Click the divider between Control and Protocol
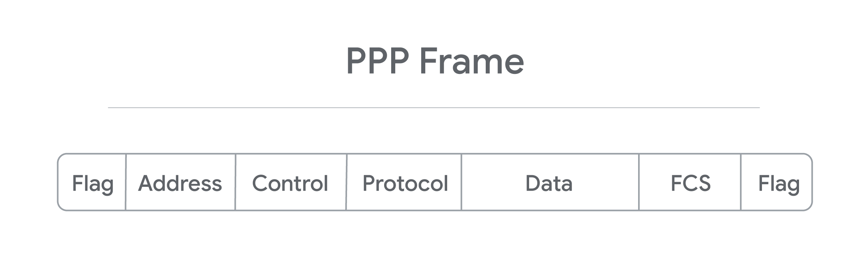This screenshot has width=868, height=260. point(346,182)
